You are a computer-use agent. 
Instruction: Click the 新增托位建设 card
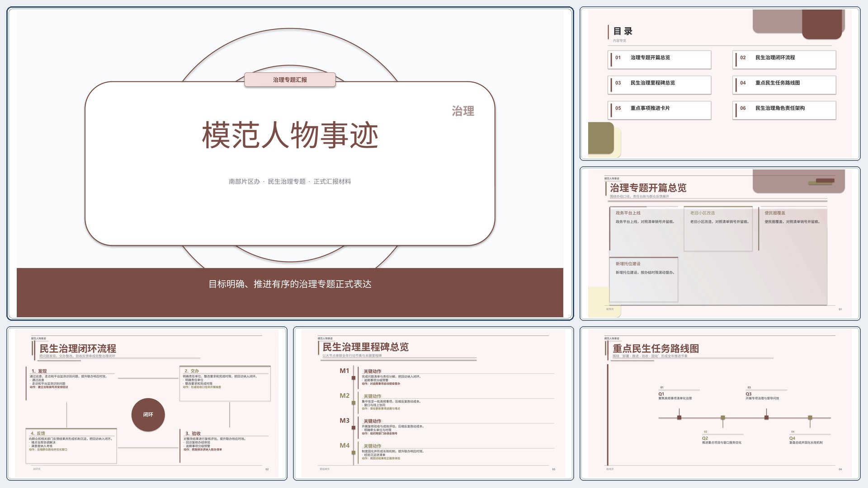[x=644, y=279]
